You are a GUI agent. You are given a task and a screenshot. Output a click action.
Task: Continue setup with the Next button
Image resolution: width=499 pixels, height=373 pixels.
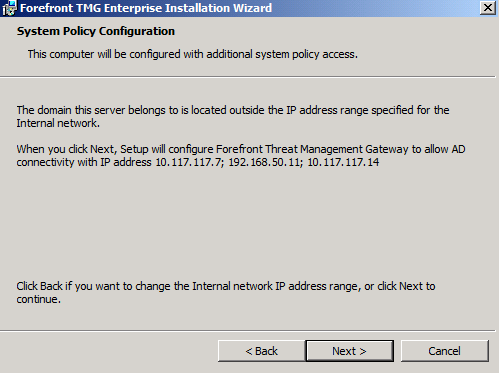tap(350, 351)
